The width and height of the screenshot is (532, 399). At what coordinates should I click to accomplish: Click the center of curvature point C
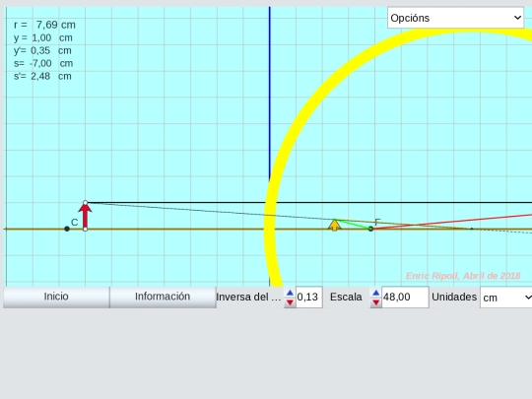click(67, 229)
